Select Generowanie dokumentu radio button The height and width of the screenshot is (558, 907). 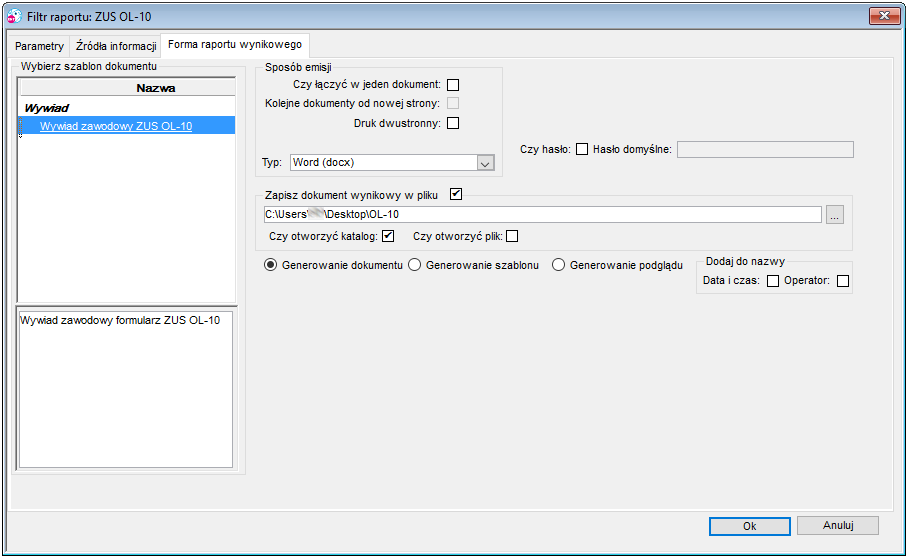click(270, 265)
